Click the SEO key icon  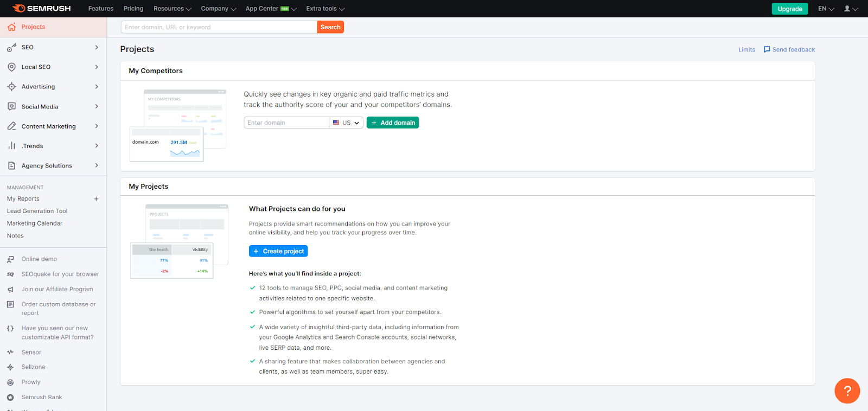click(x=11, y=48)
